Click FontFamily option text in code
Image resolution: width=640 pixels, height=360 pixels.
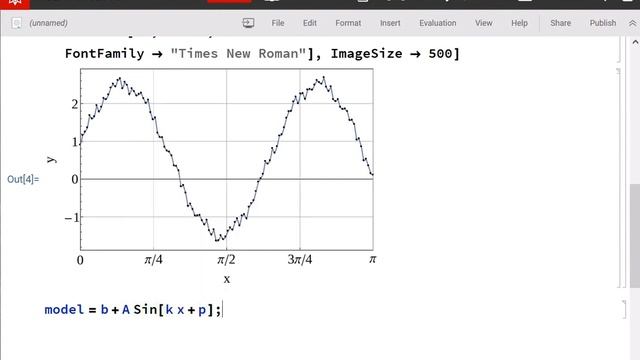104,53
